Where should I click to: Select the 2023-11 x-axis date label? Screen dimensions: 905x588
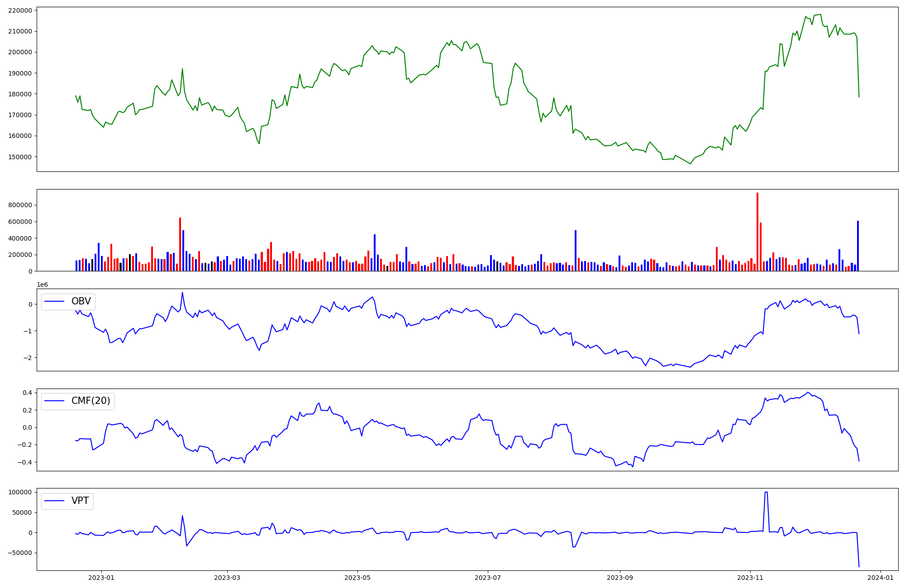750,578
